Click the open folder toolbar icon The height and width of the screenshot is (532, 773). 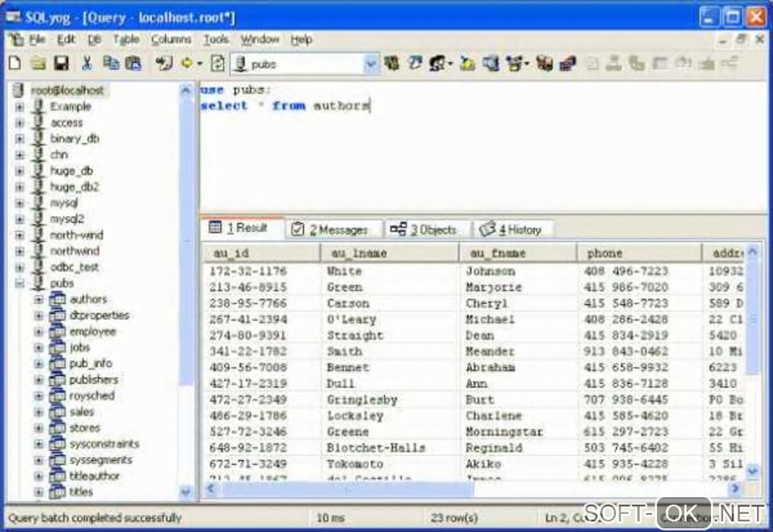[x=38, y=63]
